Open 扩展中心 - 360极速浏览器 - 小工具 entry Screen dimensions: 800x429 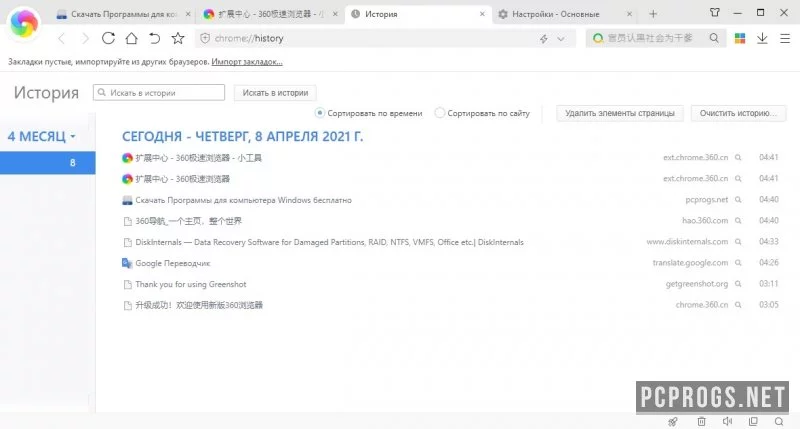click(198, 158)
